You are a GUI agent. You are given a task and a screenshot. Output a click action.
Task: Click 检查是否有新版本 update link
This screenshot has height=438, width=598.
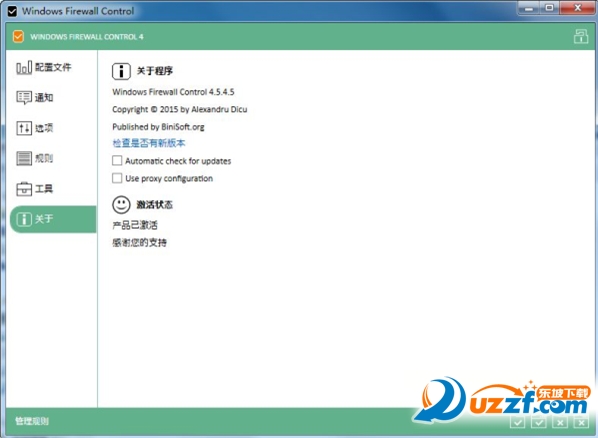pyautogui.click(x=149, y=143)
